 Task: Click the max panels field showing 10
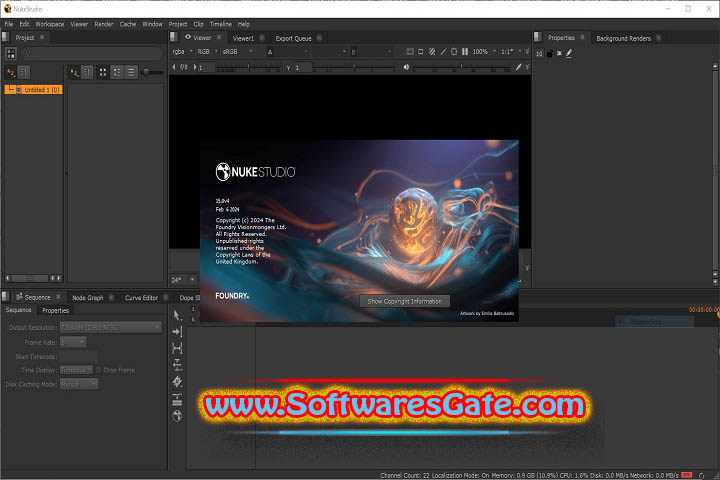pyautogui.click(x=540, y=54)
